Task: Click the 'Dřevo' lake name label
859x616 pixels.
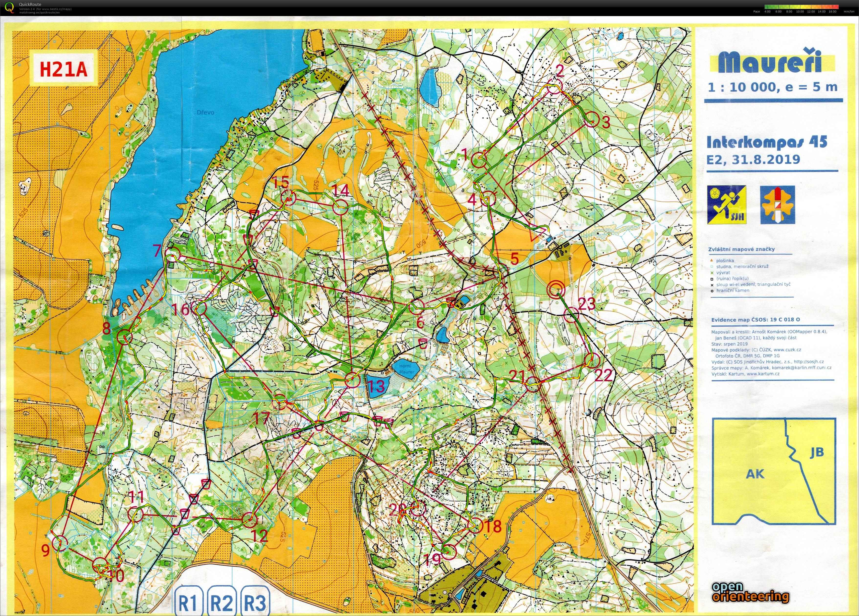Action: click(x=205, y=112)
